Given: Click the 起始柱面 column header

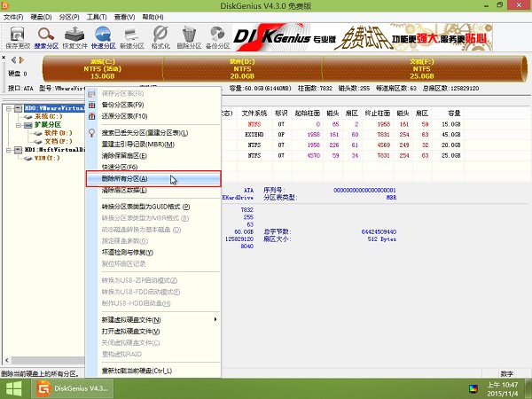Looking at the screenshot, I should [308, 113].
